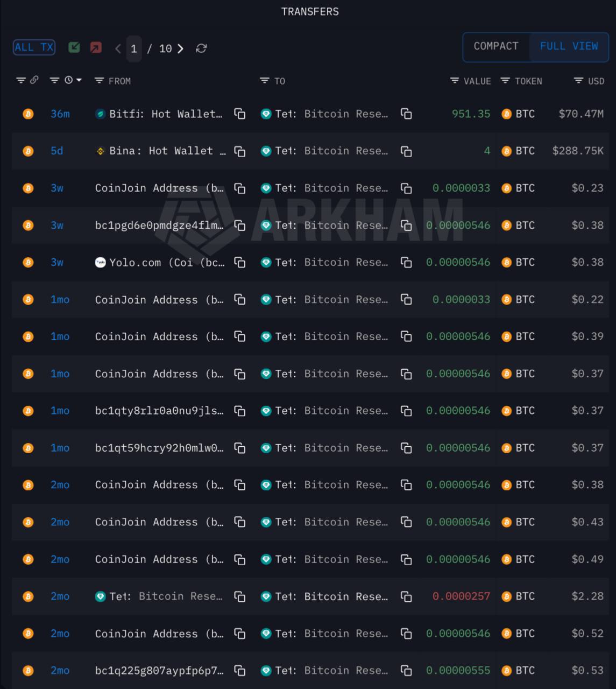Copy recipient address in the 5d row
Screen dimensions: 616x689
pyautogui.click(x=406, y=151)
